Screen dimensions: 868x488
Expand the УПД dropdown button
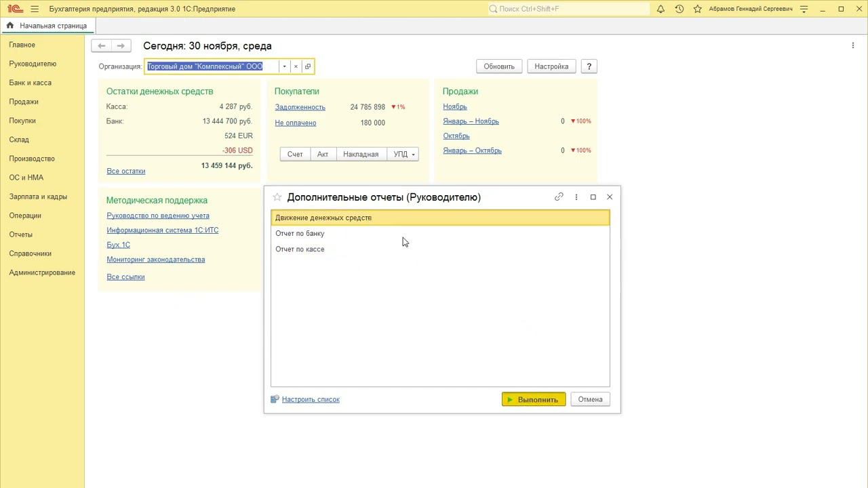[x=403, y=155]
